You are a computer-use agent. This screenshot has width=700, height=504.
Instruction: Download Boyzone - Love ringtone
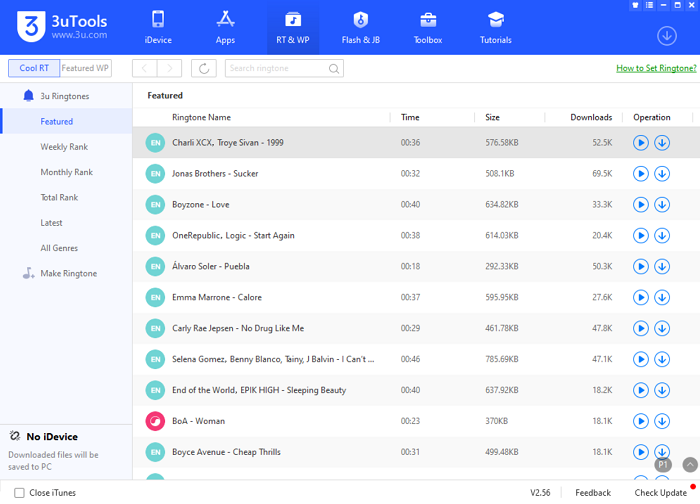click(x=662, y=204)
